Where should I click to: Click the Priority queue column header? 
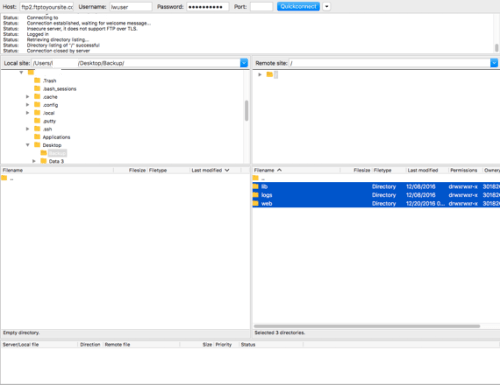[226, 344]
